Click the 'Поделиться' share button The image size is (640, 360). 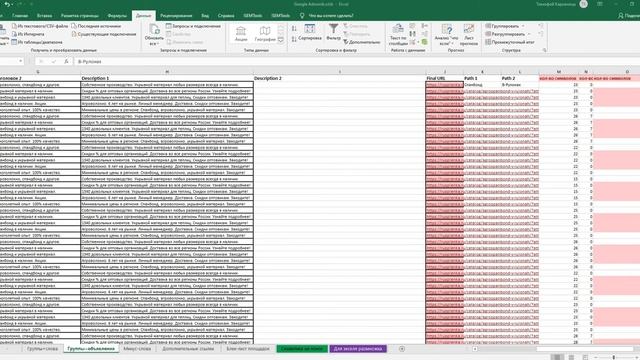pos(629,16)
